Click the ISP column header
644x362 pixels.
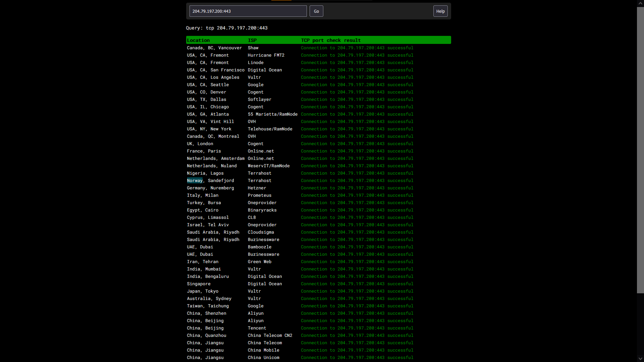(252, 40)
